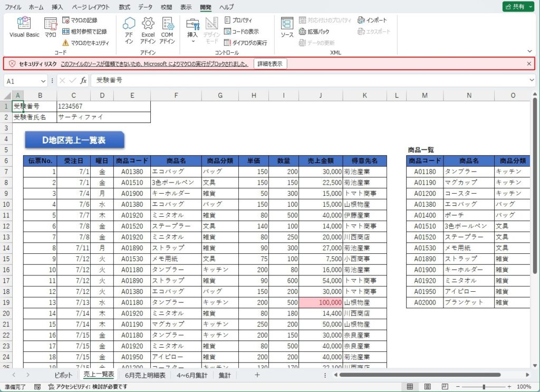Expand the formula bar
Screen dimensions: 540x392
click(x=532, y=81)
